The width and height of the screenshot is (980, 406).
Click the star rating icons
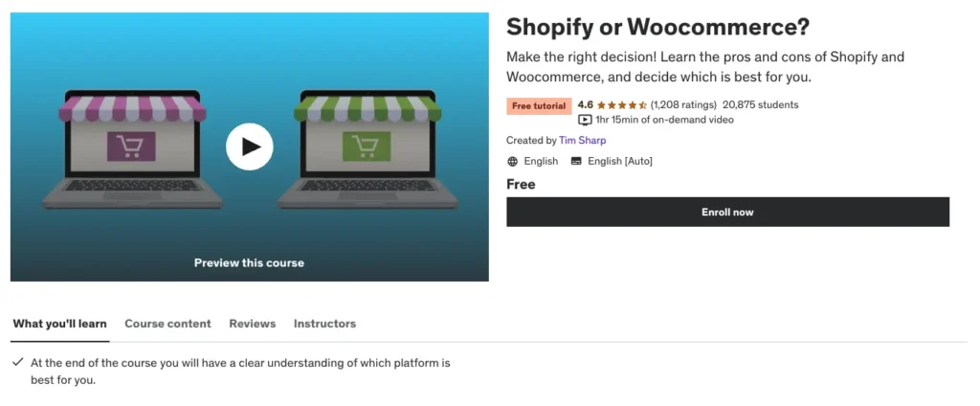coord(622,105)
